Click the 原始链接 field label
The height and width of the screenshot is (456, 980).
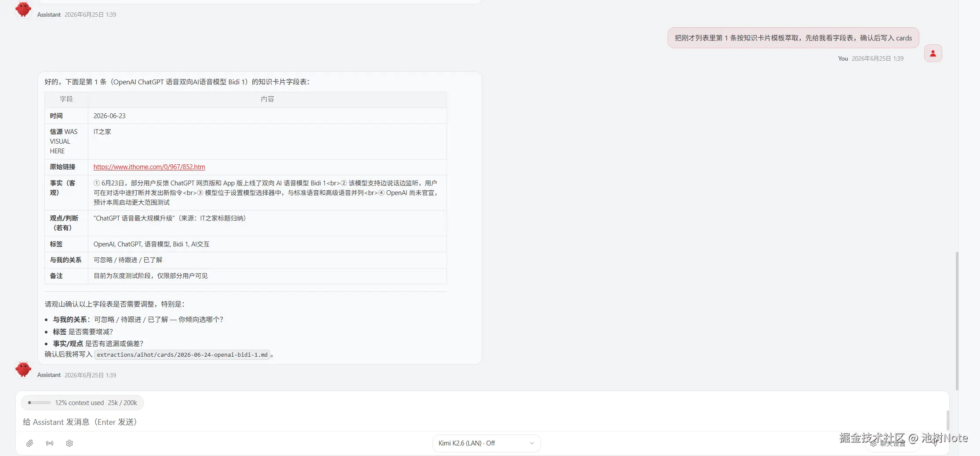(x=62, y=167)
